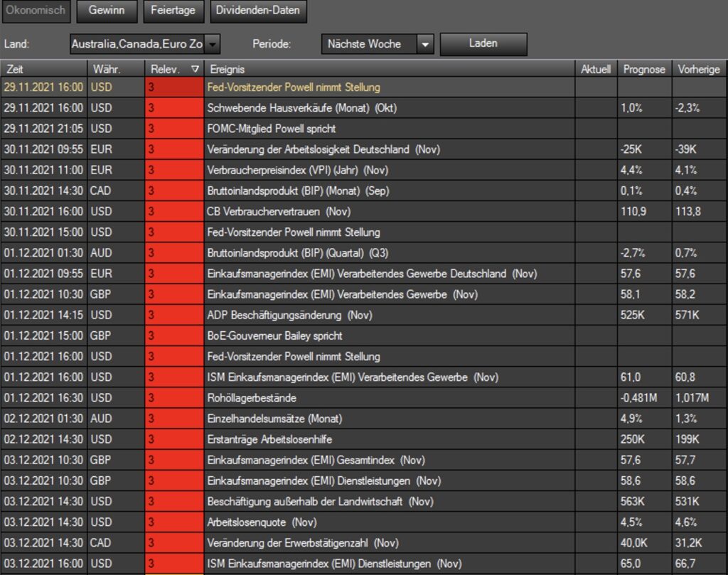This screenshot has width=728, height=575.
Task: Sort by the Vorherige column header
Action: tap(699, 70)
